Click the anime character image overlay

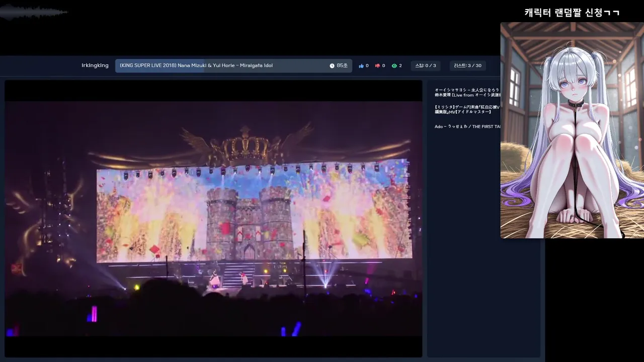click(572, 130)
